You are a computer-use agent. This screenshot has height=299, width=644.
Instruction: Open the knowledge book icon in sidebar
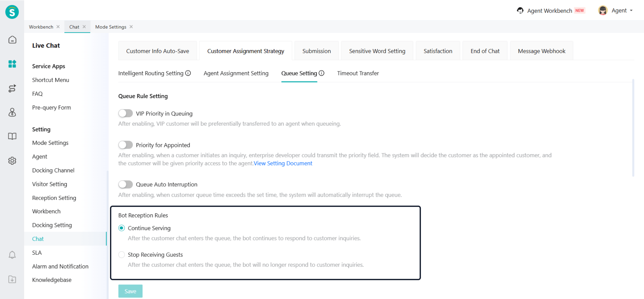12,136
